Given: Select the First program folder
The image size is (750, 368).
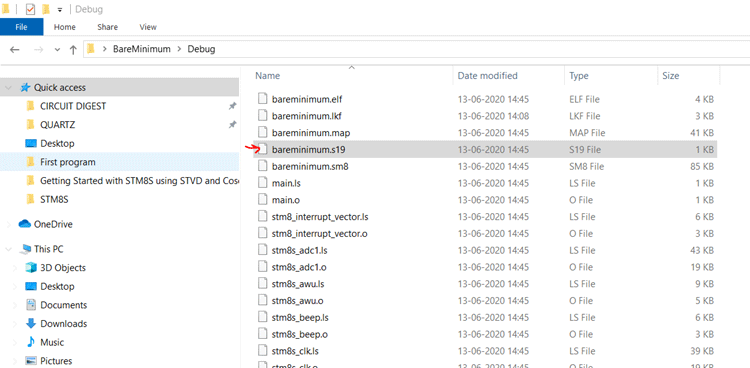Looking at the screenshot, I should click(x=67, y=162).
